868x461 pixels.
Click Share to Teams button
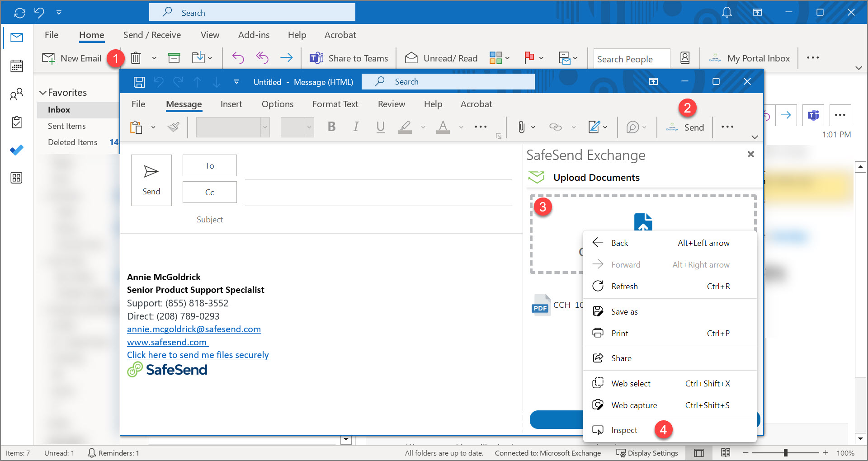tap(349, 58)
